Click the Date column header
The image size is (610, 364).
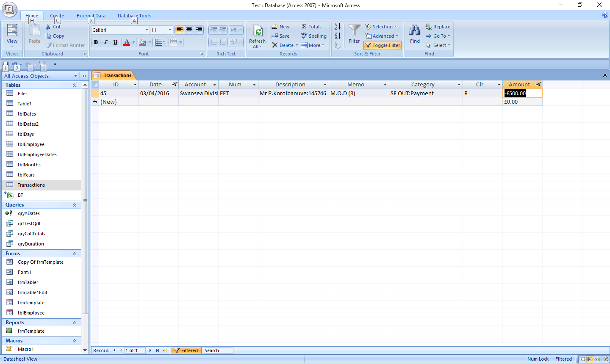click(158, 85)
